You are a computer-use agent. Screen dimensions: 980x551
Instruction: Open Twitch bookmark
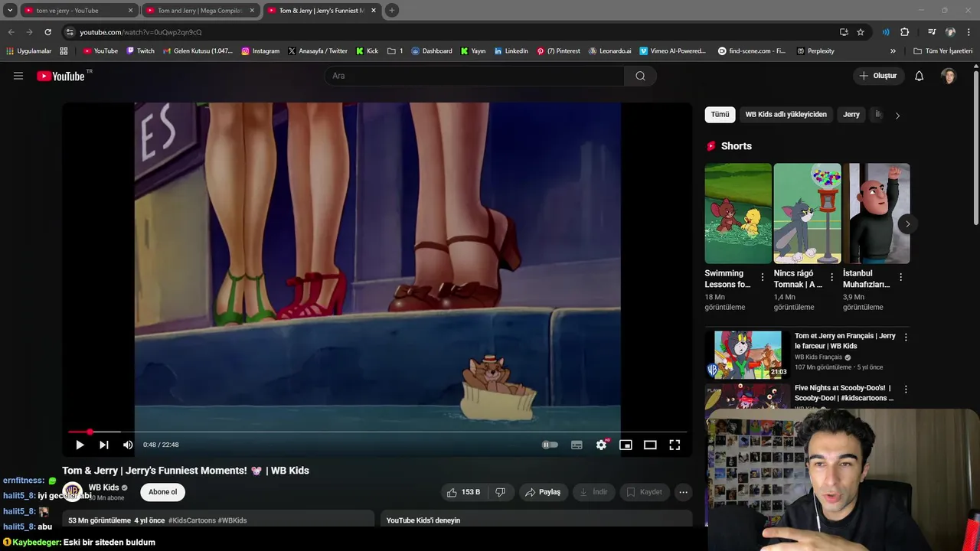140,51
